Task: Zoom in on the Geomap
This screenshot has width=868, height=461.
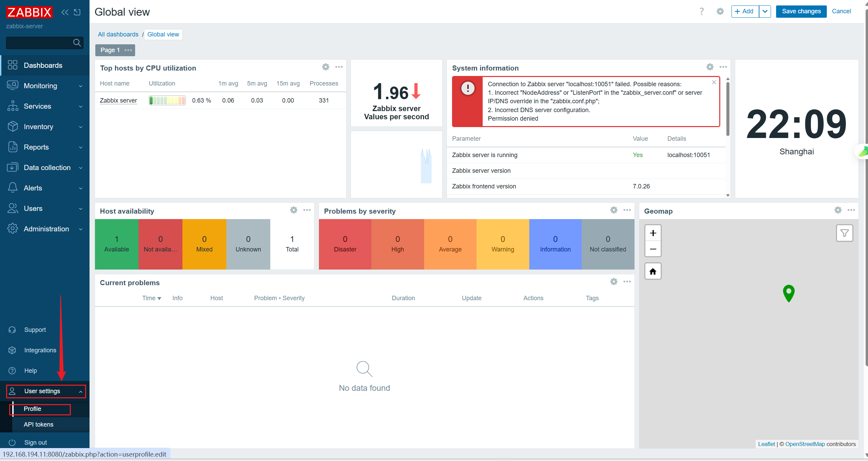Action: 653,233
